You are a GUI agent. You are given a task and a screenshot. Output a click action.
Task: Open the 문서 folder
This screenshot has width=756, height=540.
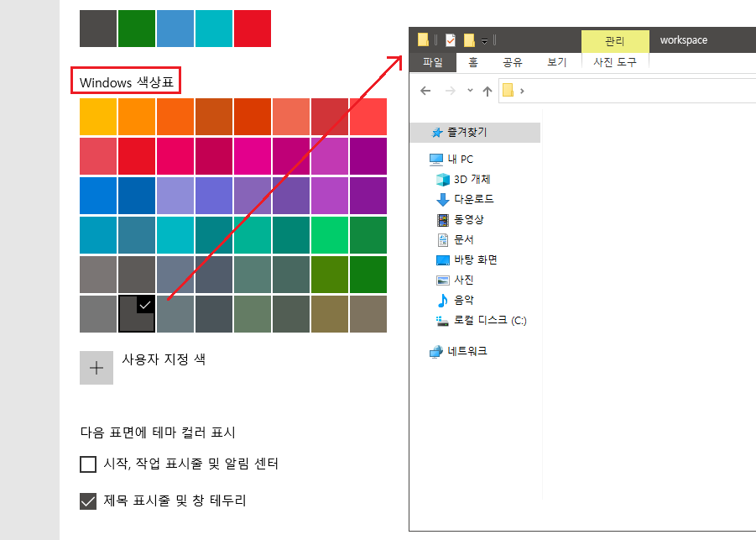coord(463,239)
